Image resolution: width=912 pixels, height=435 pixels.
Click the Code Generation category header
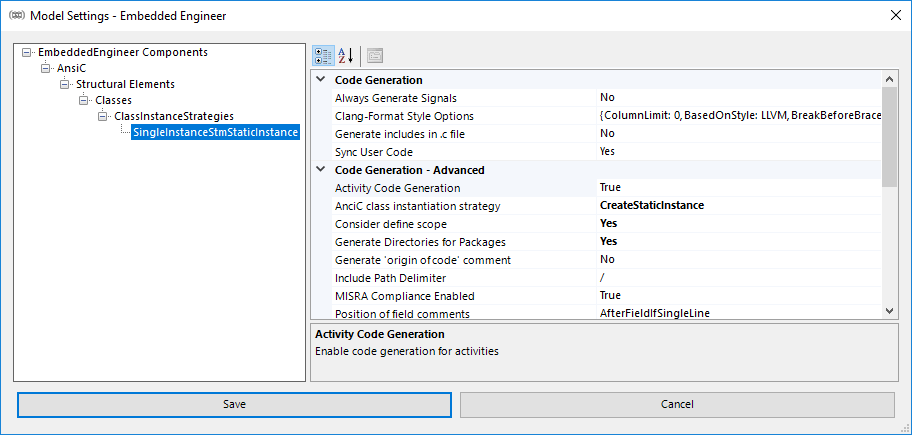(379, 80)
